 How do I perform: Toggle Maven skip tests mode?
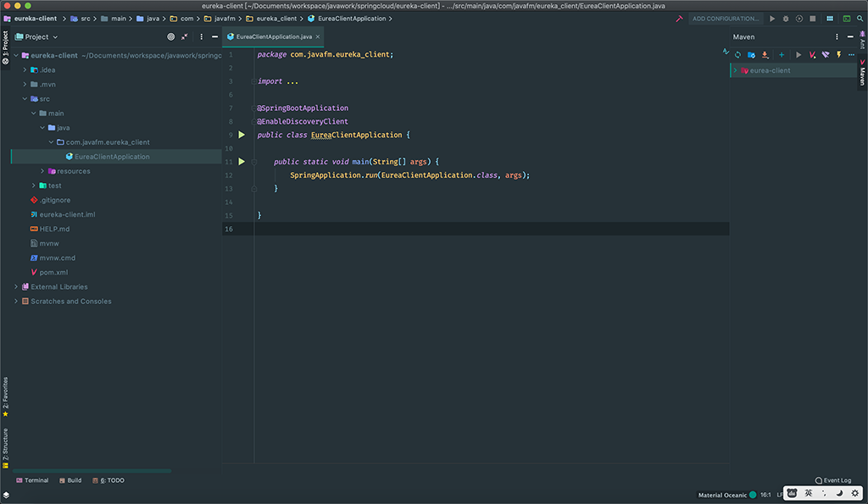[839, 54]
